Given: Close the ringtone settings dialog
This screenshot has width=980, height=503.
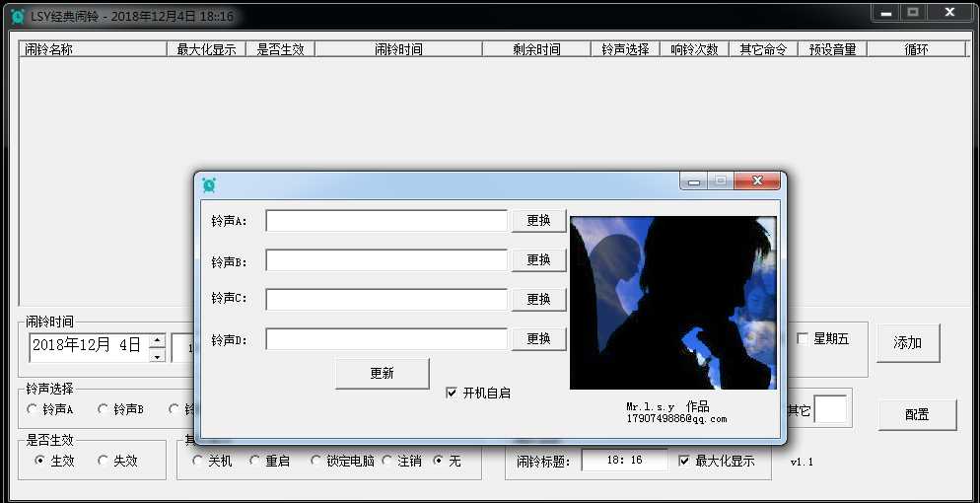Looking at the screenshot, I should (757, 180).
